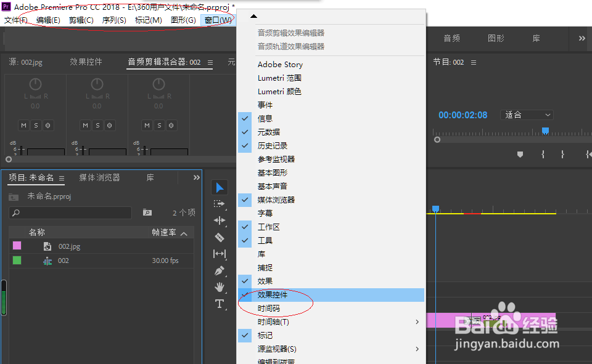This screenshot has width=592, height=364.
Task: Choose Lumetri 颜色 from the window menu
Action: pos(331,91)
